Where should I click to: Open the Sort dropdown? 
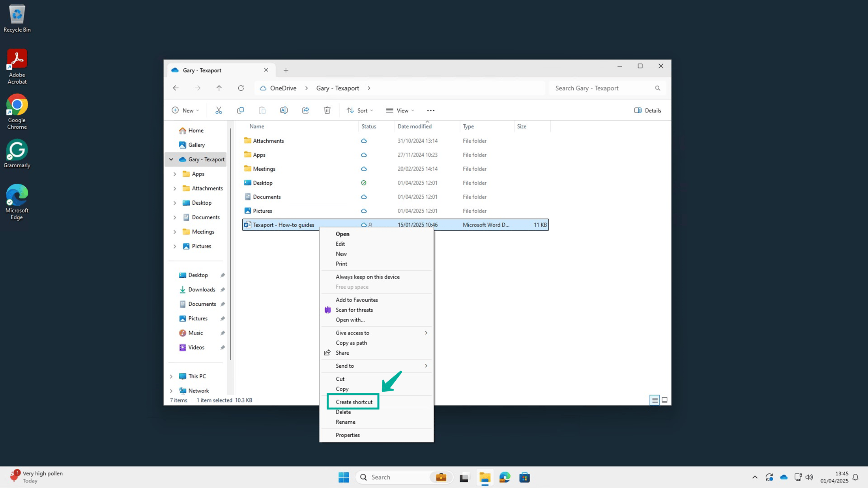pyautogui.click(x=359, y=110)
